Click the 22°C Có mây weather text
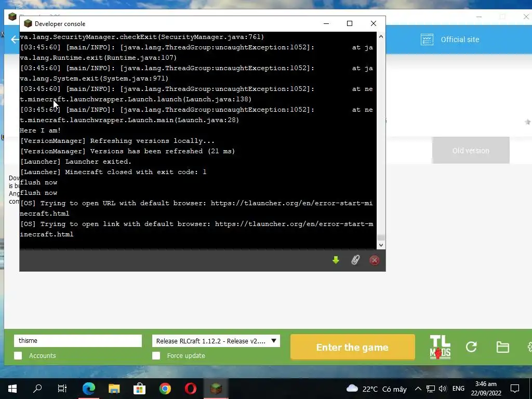The width and height of the screenshot is (532, 399). [384, 389]
